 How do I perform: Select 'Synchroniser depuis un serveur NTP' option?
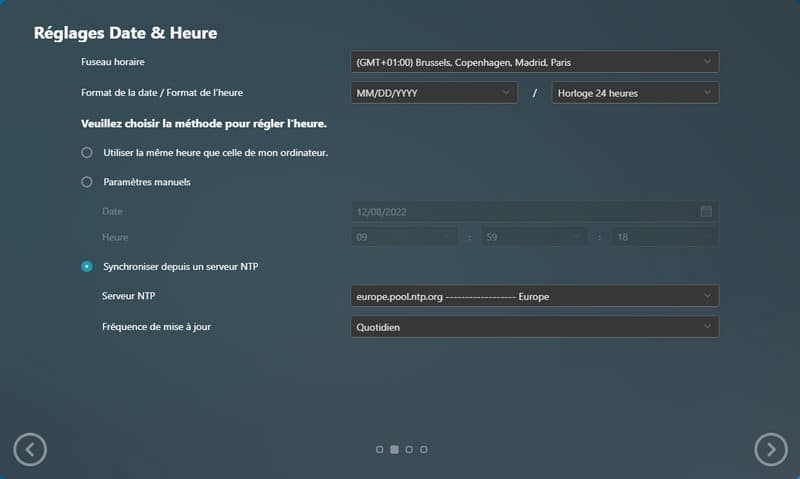(x=87, y=266)
